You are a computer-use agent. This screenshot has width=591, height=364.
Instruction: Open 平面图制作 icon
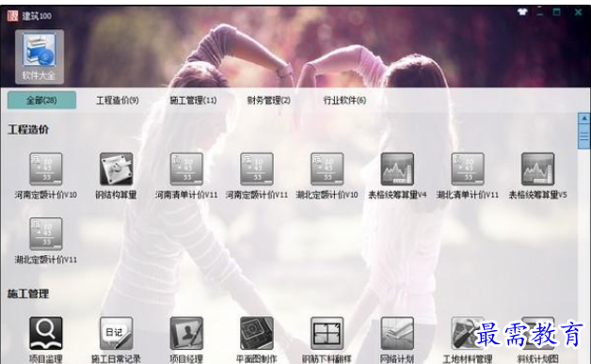257,334
